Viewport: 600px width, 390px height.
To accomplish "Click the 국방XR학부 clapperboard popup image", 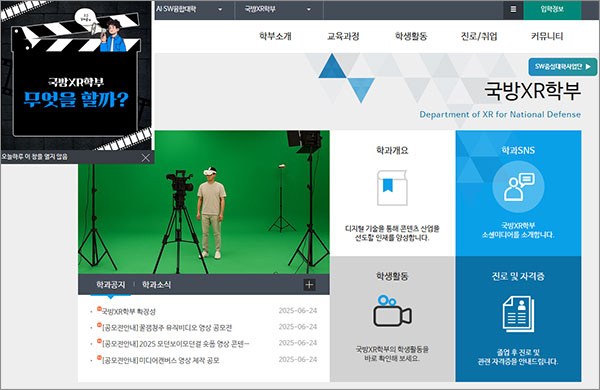I will pyautogui.click(x=77, y=75).
